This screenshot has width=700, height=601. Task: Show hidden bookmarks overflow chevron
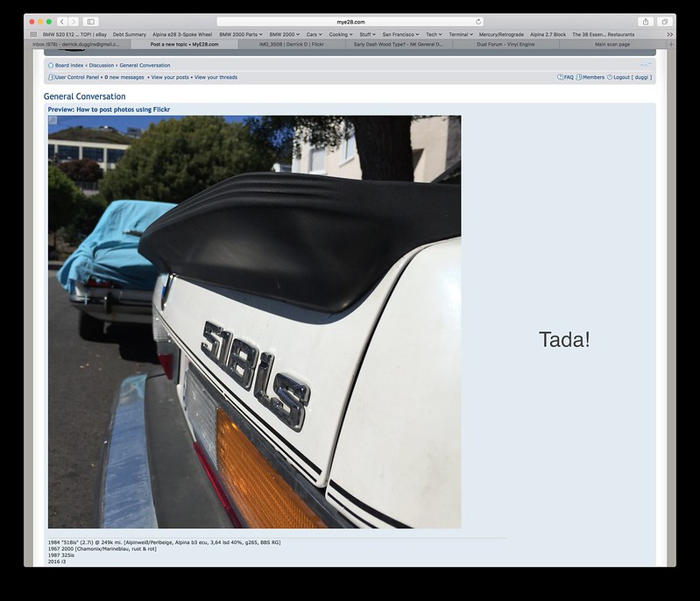[670, 34]
